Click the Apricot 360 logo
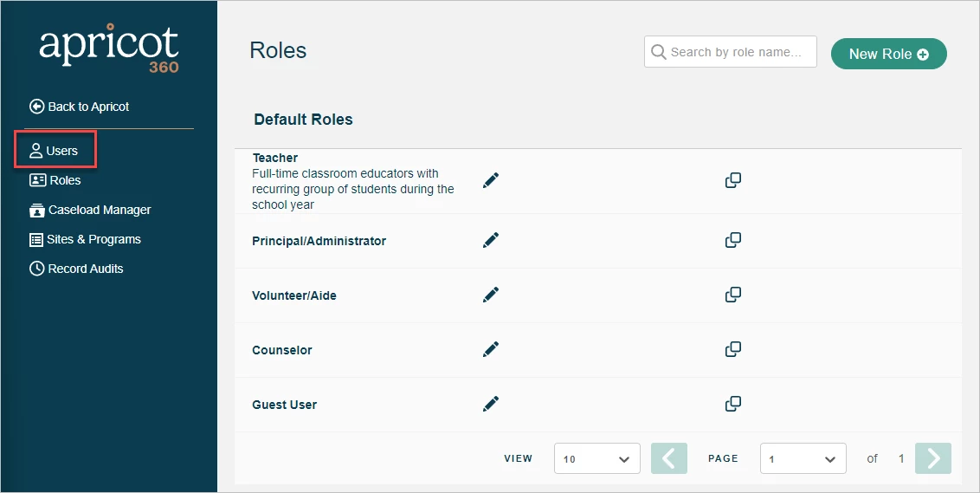 click(x=109, y=49)
